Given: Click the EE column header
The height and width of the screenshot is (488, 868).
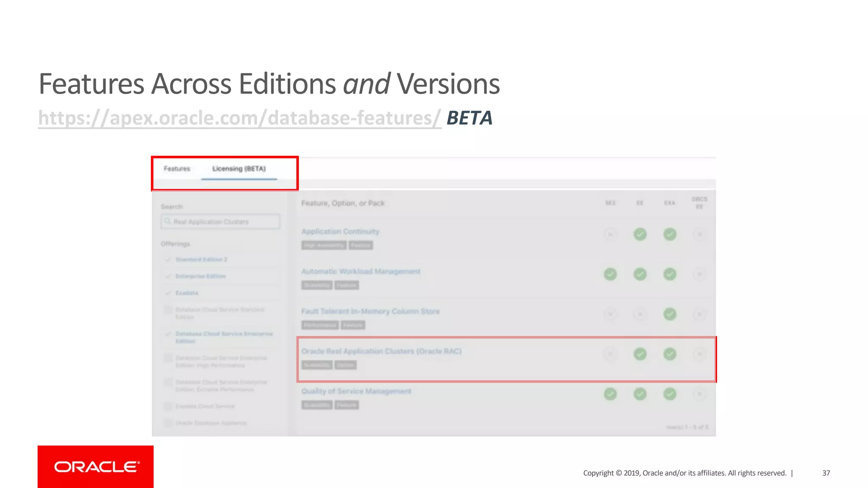Looking at the screenshot, I should (x=640, y=203).
